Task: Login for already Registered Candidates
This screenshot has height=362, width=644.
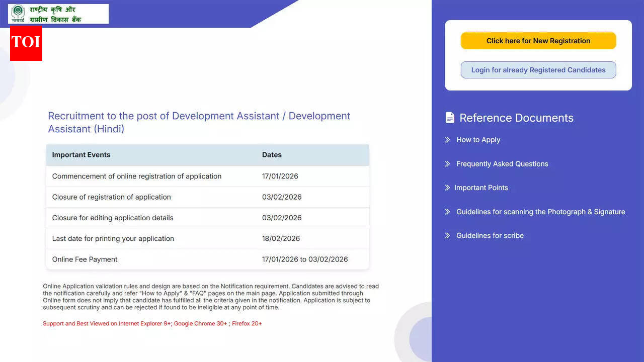Action: (538, 70)
